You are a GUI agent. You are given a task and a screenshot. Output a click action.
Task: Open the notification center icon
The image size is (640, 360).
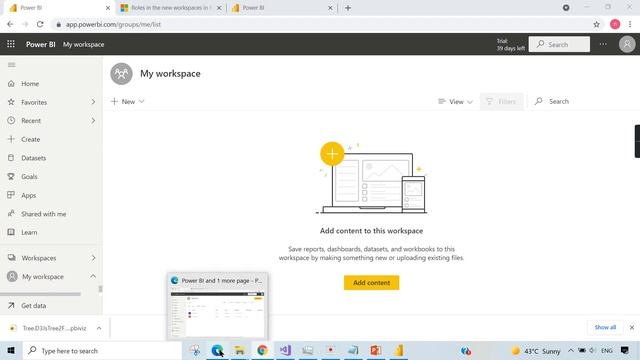click(625, 351)
